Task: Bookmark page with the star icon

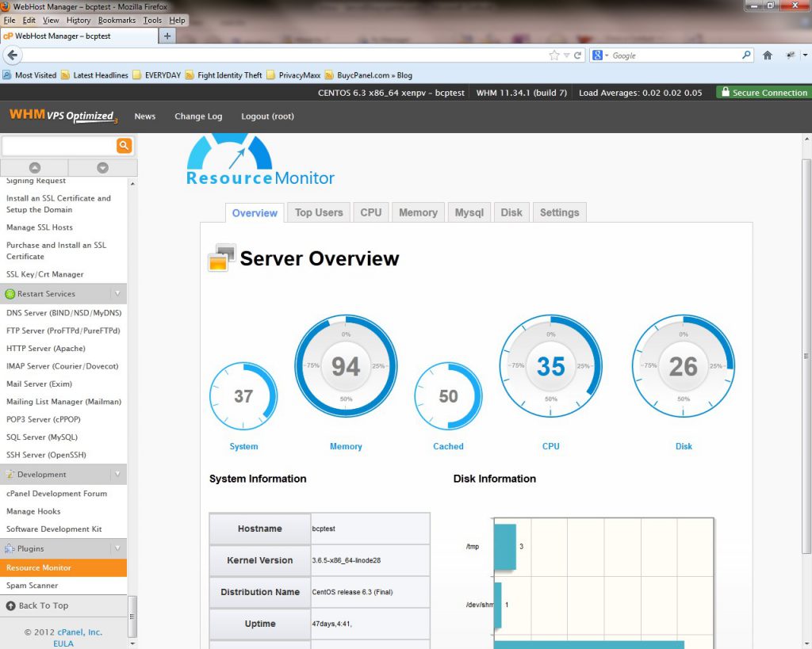Action: pos(554,55)
